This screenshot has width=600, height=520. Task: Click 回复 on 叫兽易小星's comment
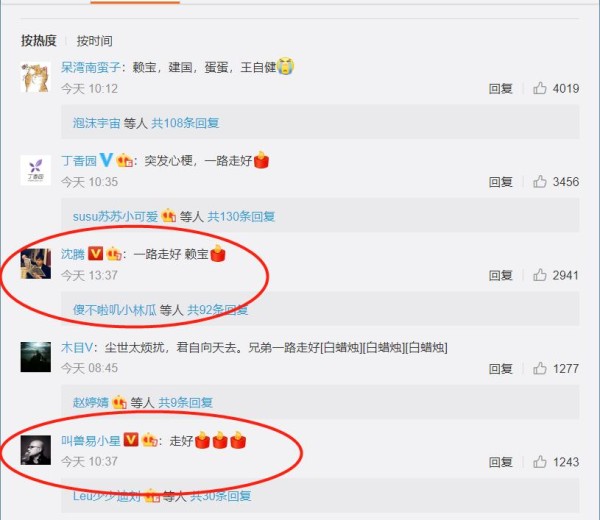click(501, 462)
